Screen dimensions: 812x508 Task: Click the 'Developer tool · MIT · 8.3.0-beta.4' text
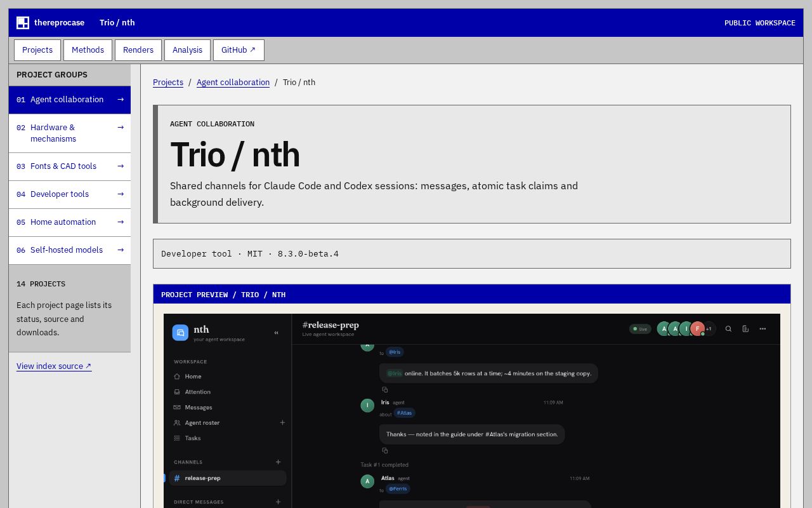pos(250,254)
